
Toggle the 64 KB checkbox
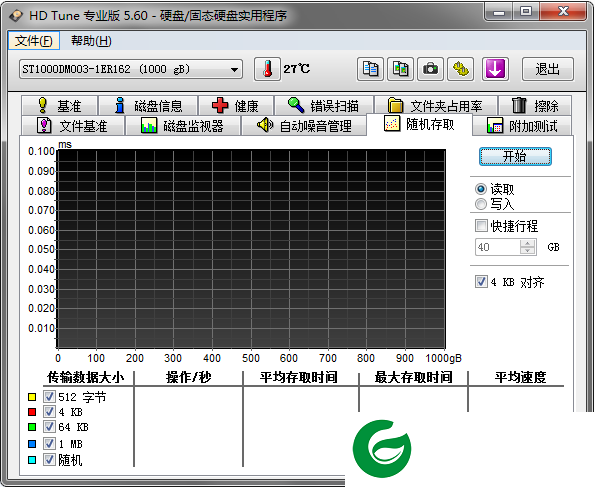pos(49,427)
